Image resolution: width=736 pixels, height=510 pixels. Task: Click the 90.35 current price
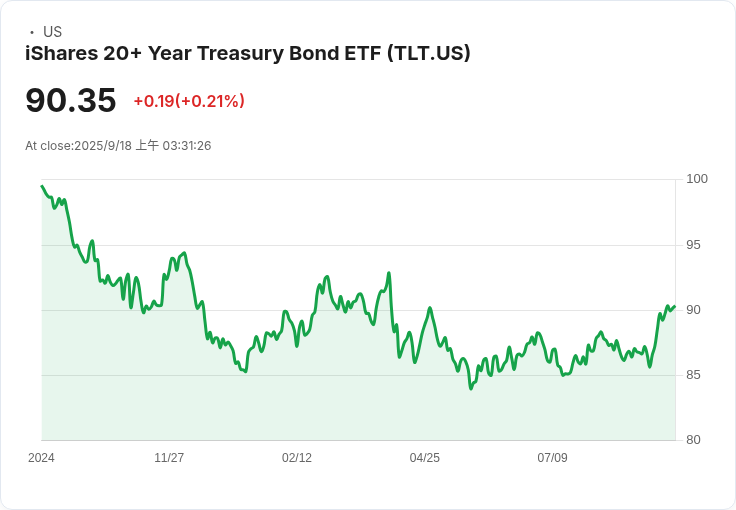[70, 100]
